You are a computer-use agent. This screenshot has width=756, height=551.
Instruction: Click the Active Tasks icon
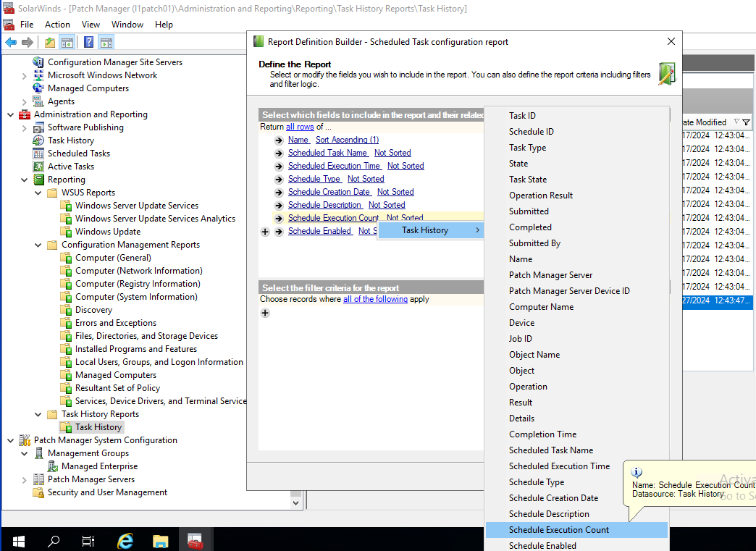38,167
